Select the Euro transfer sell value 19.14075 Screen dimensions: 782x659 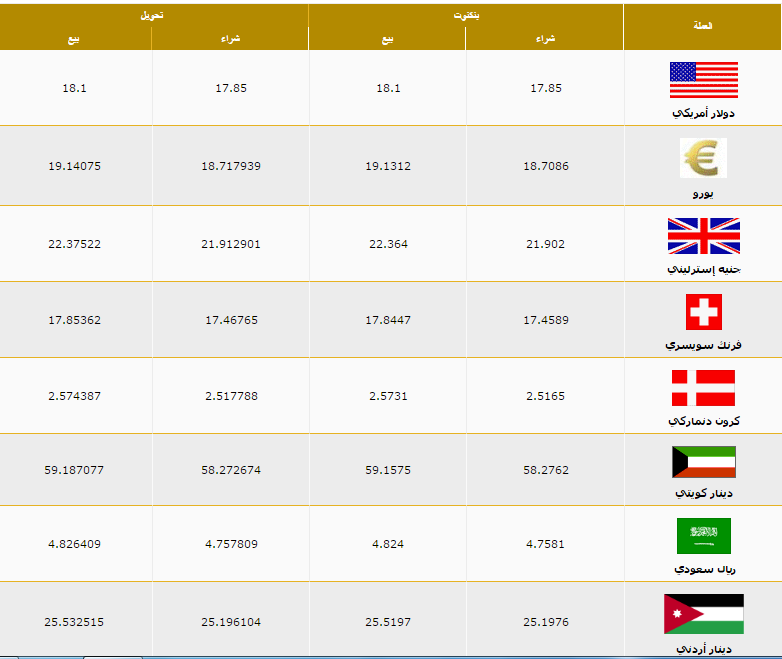[x=74, y=166]
